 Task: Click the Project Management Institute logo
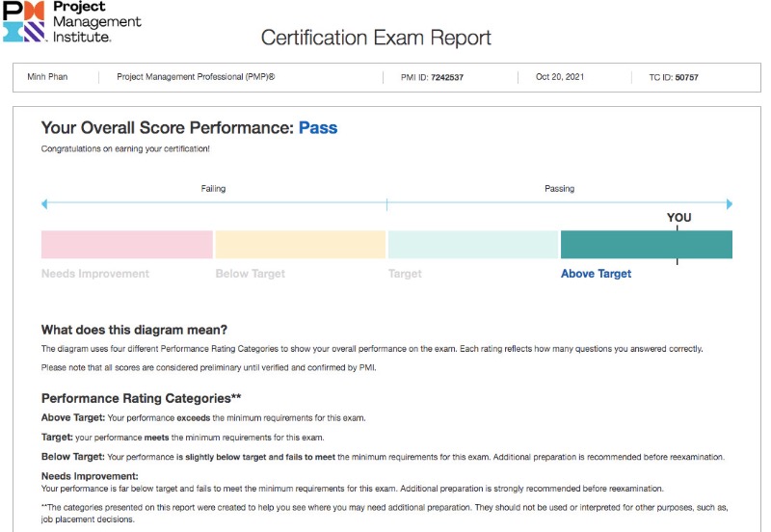point(71,22)
